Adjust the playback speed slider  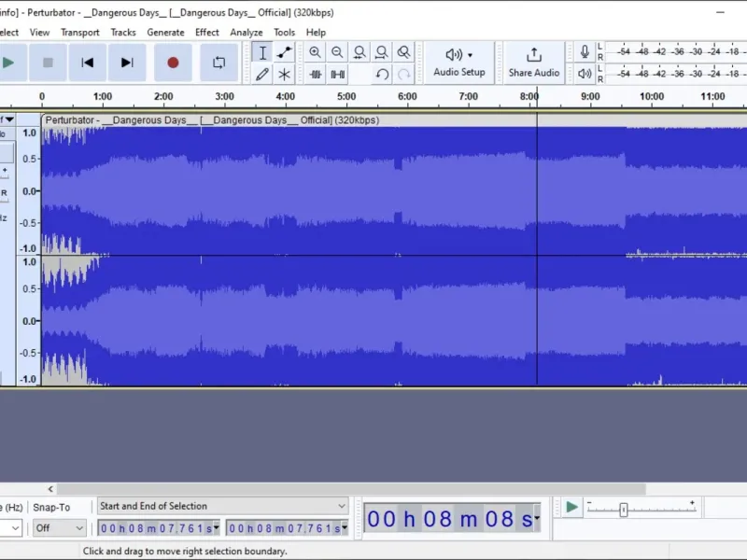[624, 510]
